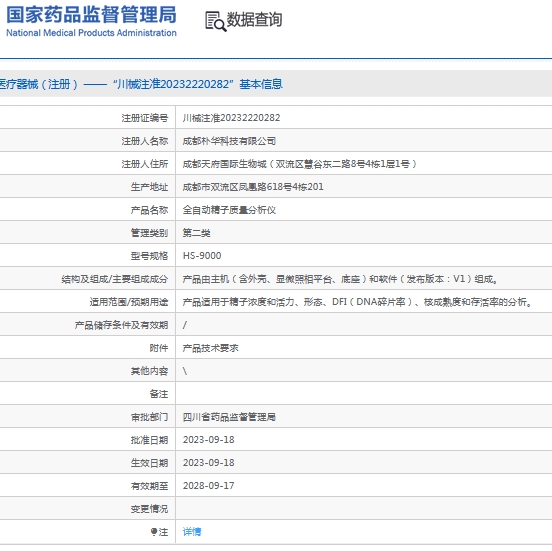The image size is (552, 551).
Task: Select expiry date 2028-09-17
Action: pyautogui.click(x=208, y=486)
